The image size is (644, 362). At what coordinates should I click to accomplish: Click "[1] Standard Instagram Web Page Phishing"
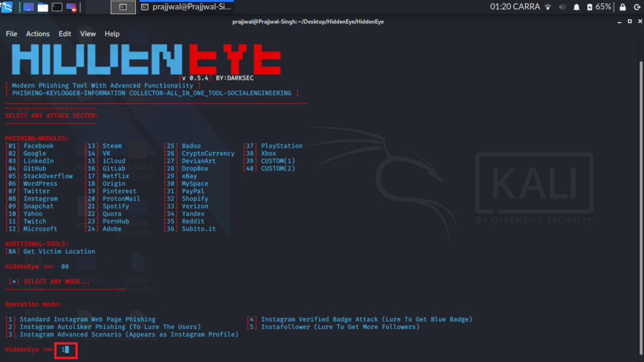(x=80, y=319)
